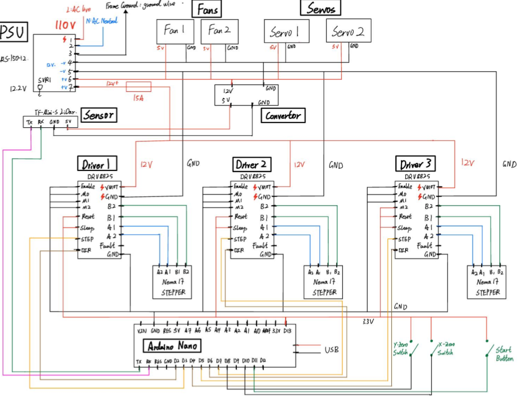Image resolution: width=532 pixels, height=399 pixels.
Task: Click the Servos heading box
Action: coord(321,8)
